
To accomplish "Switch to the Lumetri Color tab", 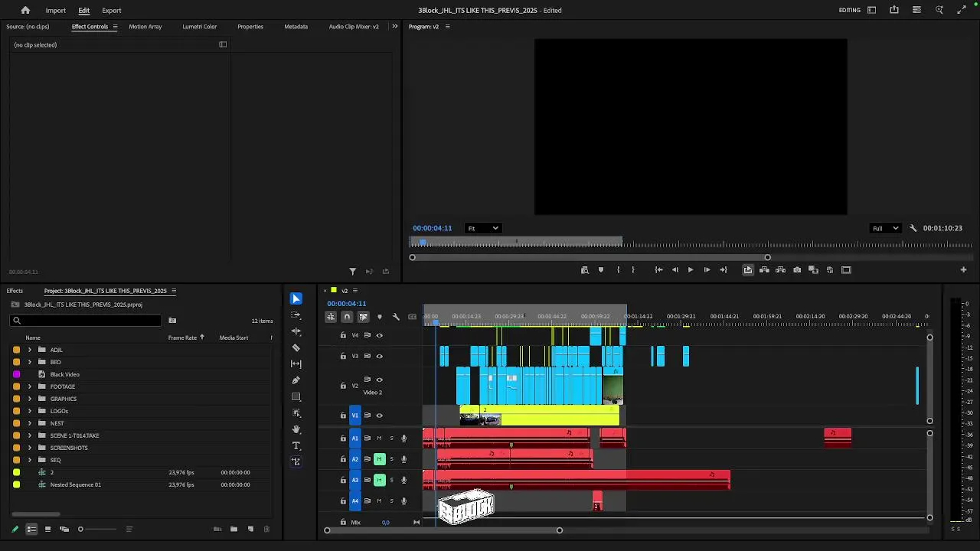I will point(200,26).
